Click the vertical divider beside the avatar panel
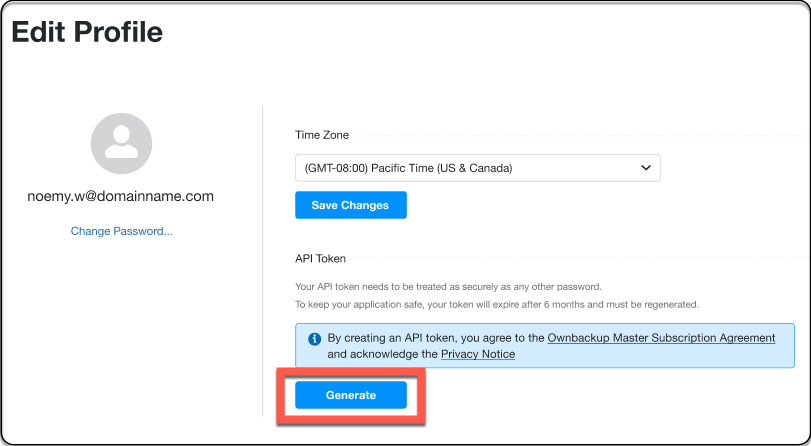This screenshot has width=811, height=446. [263, 261]
